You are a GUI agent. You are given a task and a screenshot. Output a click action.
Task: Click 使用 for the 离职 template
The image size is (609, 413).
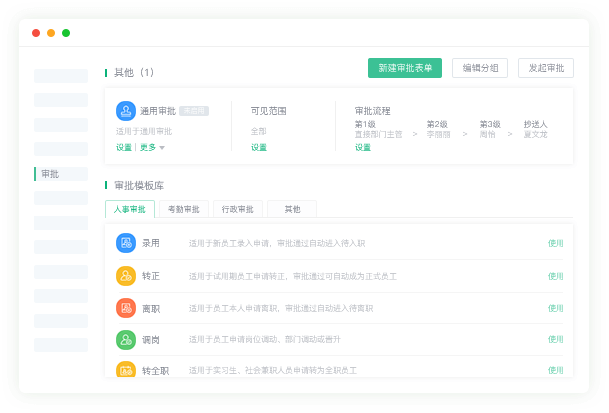(555, 308)
